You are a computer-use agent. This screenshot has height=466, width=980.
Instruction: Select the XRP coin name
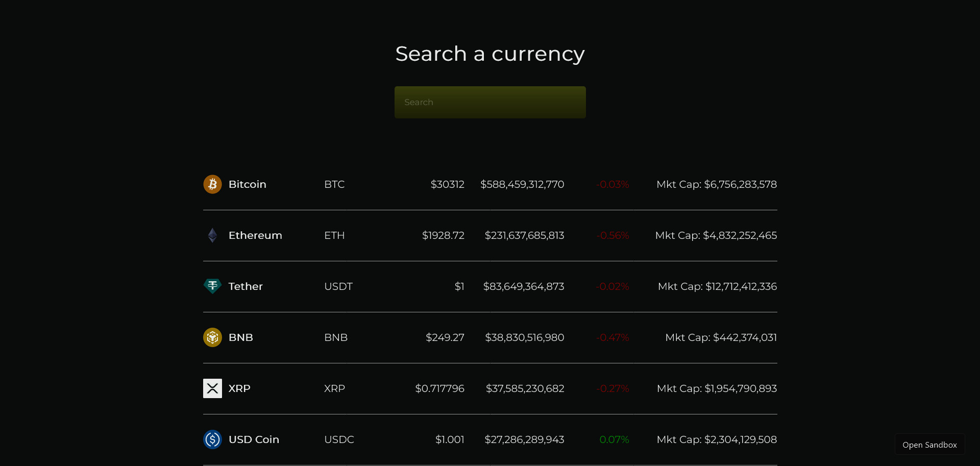coord(239,388)
